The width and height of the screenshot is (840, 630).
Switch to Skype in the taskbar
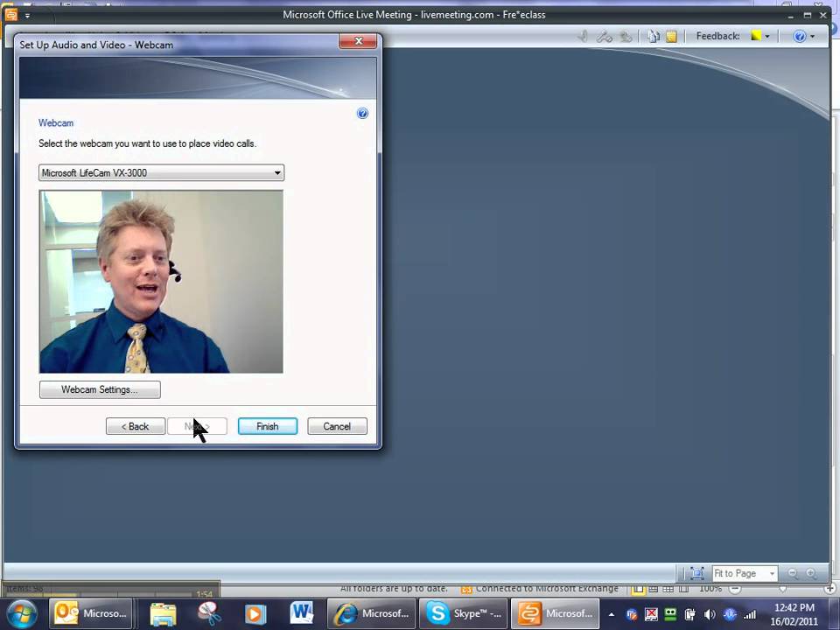click(464, 614)
